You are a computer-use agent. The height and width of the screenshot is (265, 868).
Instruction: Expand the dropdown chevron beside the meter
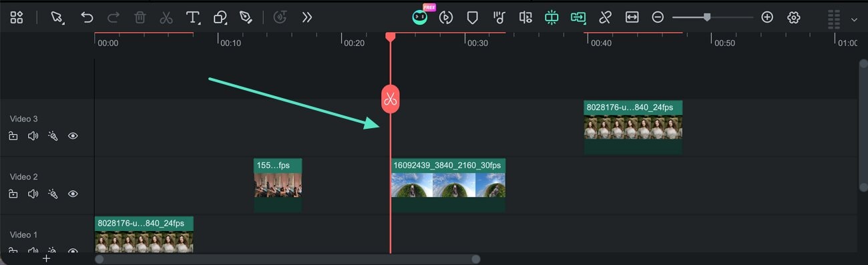point(854,20)
